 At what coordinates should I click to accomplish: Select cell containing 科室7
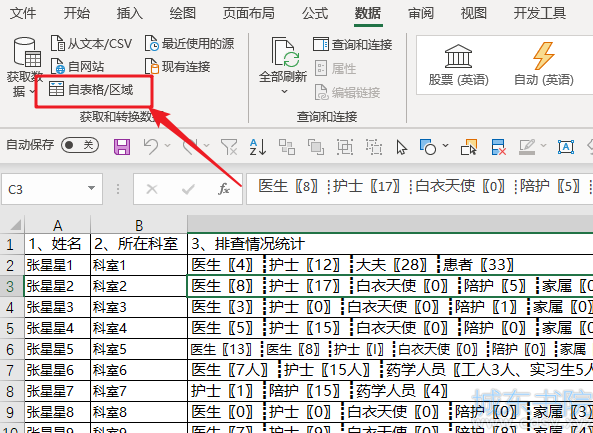(x=139, y=391)
